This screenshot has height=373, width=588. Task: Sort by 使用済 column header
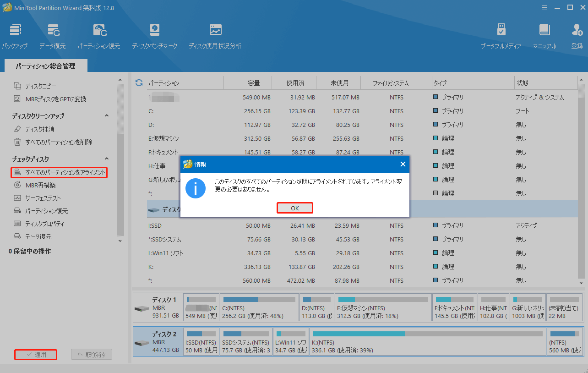294,83
